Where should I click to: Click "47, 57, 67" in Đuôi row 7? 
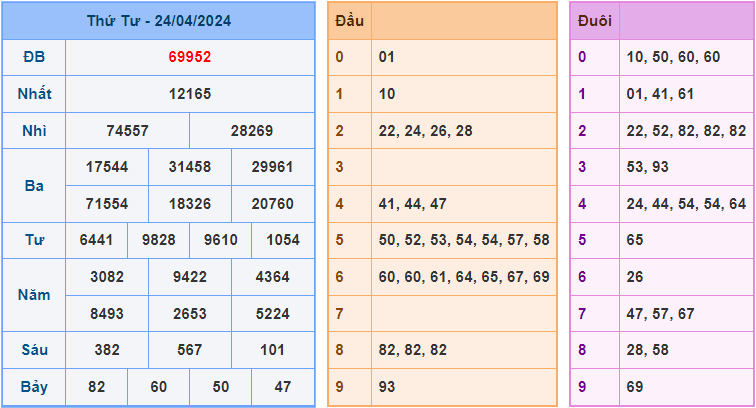(660, 314)
